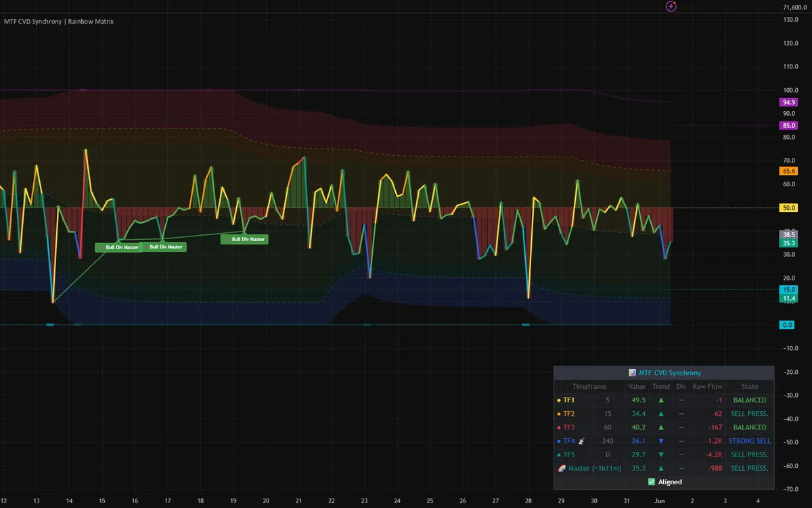Click the Div column header

tap(681, 387)
